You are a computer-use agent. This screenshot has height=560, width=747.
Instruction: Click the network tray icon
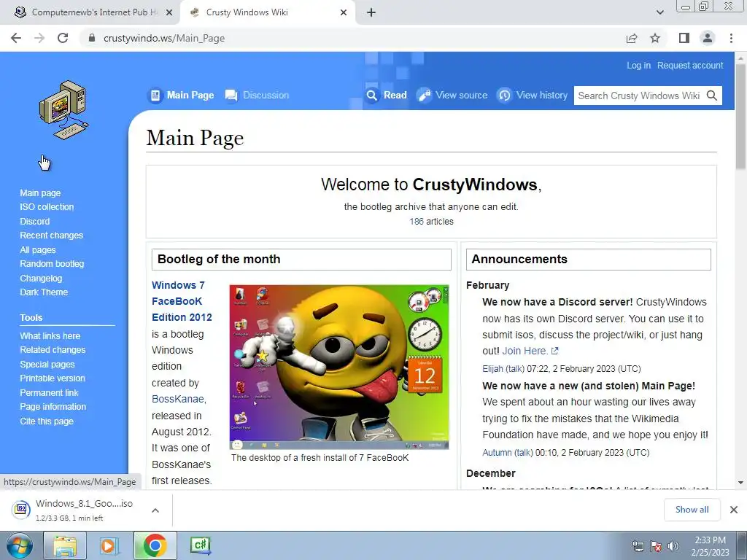(638, 546)
